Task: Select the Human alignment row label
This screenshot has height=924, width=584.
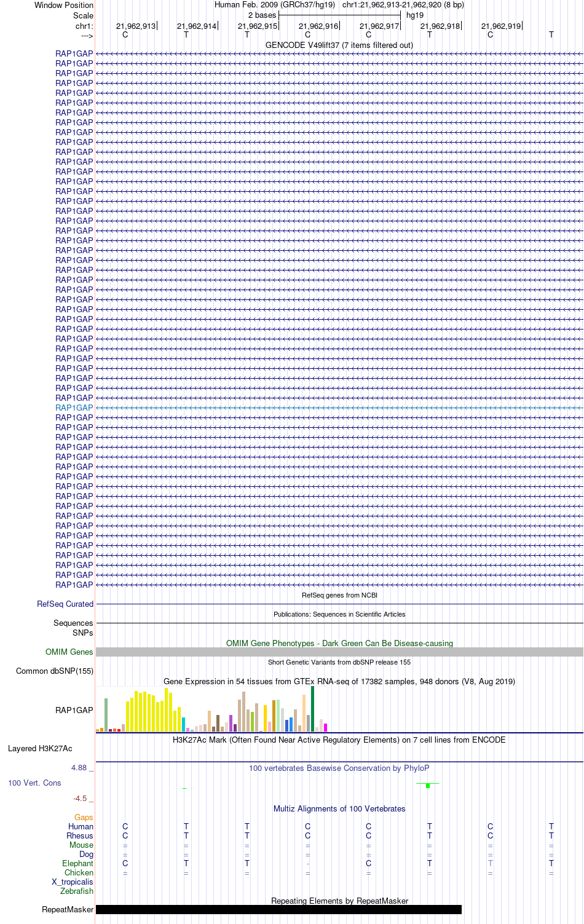Action: click(x=81, y=827)
